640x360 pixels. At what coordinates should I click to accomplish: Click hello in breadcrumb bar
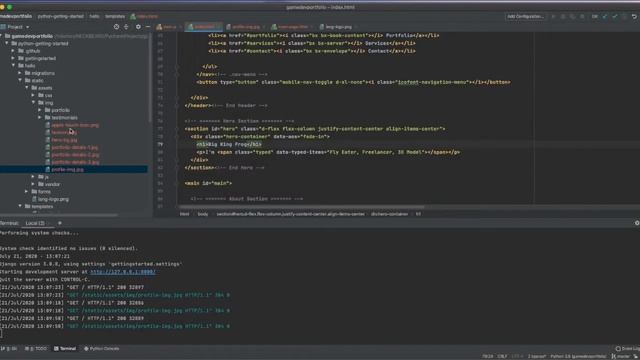pos(94,16)
